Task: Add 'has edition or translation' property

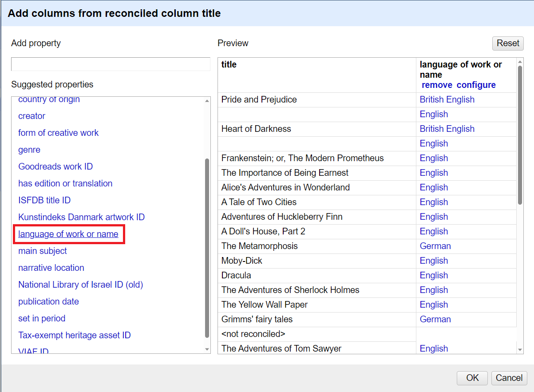Action: tap(65, 183)
